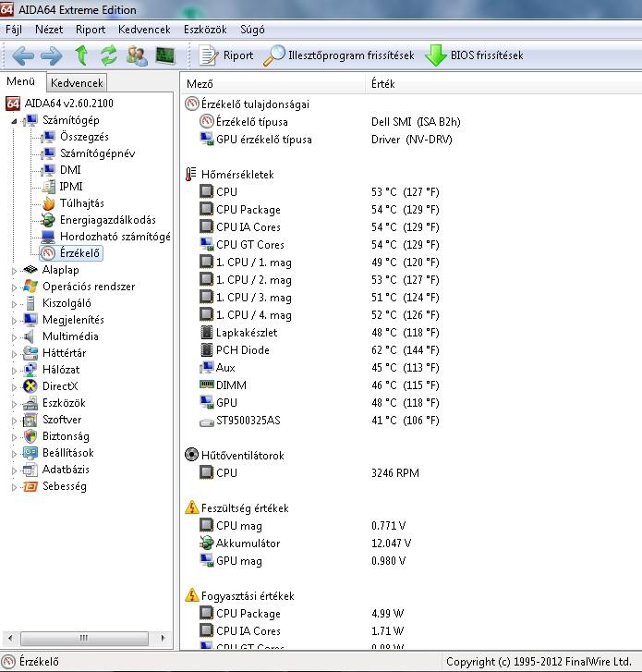The image size is (642, 672).
Task: Switch to the Menü tab
Action: pos(20,81)
